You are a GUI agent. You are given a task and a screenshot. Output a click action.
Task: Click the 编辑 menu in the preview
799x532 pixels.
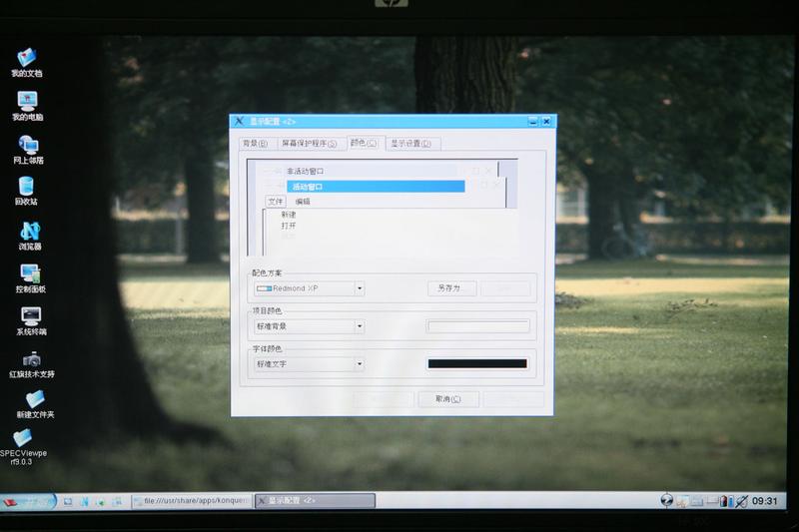303,202
